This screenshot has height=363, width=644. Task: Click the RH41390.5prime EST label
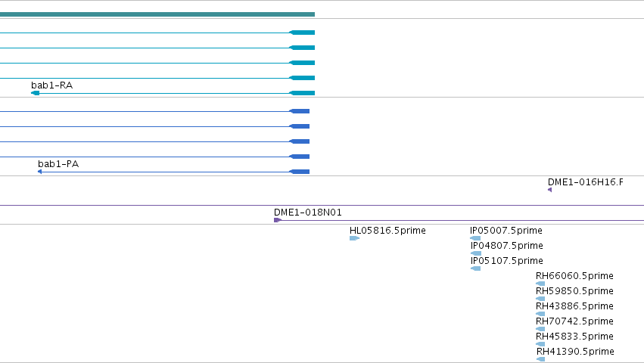pyautogui.click(x=575, y=352)
